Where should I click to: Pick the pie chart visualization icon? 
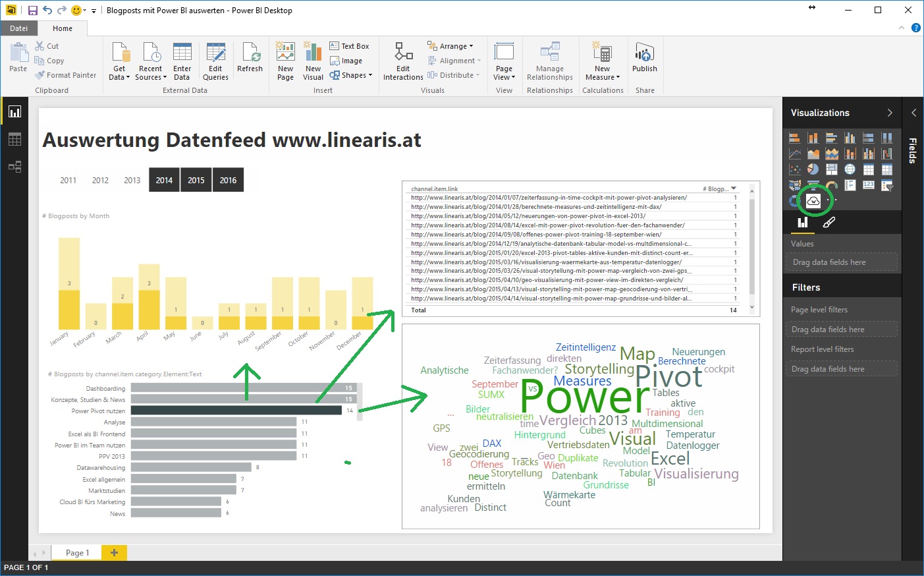(x=813, y=170)
